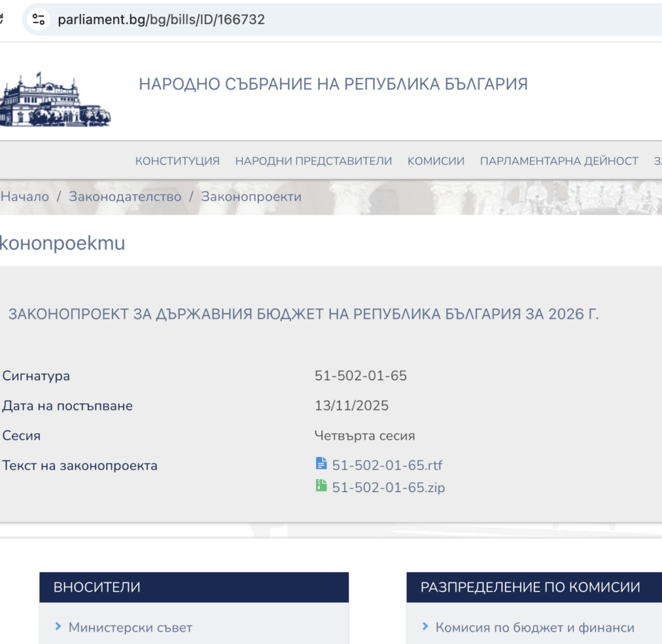Click the parliament building logo
Screen dimensions: 662x644
tap(54, 100)
